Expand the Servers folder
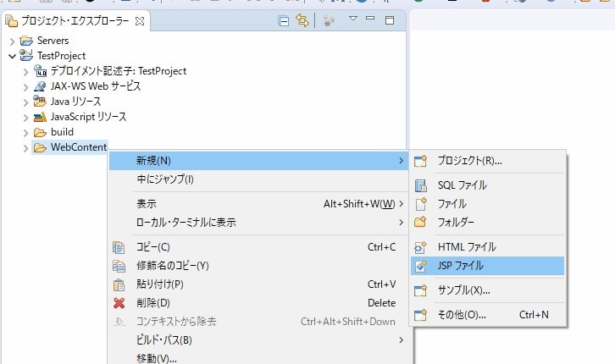The height and width of the screenshot is (364, 615). (x=12, y=41)
